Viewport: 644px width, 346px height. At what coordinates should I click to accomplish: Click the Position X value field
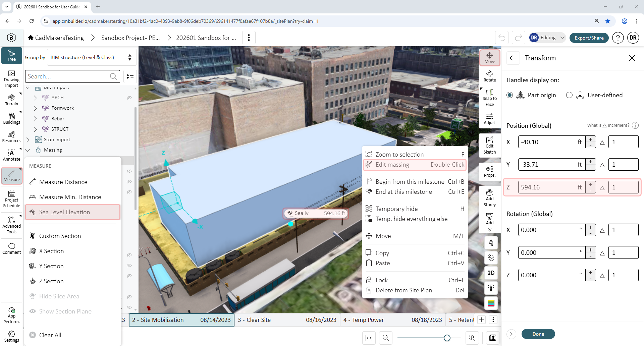click(552, 142)
